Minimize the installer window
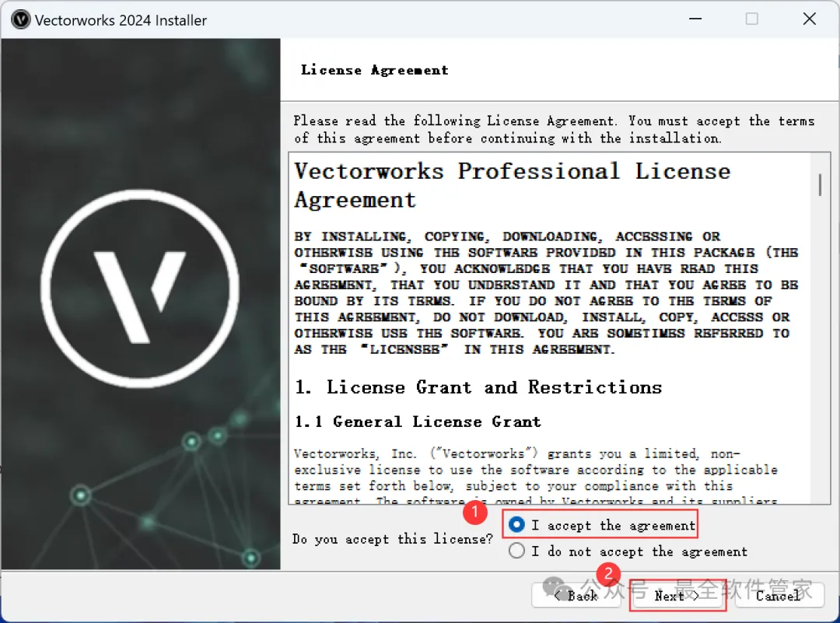This screenshot has width=840, height=623. coord(695,19)
